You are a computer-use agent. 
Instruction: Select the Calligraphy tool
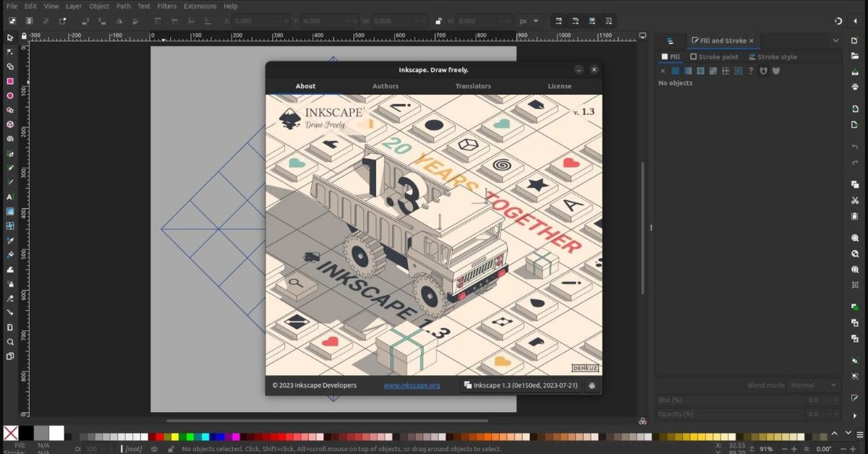tap(10, 181)
